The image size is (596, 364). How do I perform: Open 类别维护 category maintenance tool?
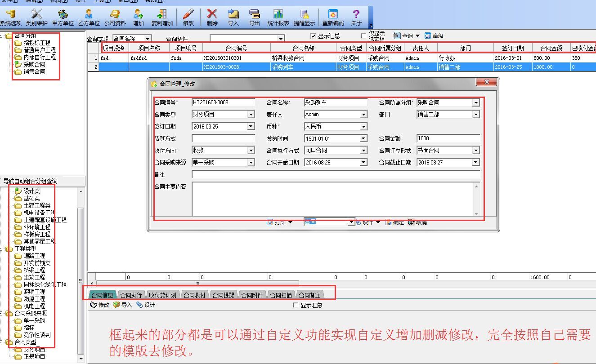[x=36, y=17]
